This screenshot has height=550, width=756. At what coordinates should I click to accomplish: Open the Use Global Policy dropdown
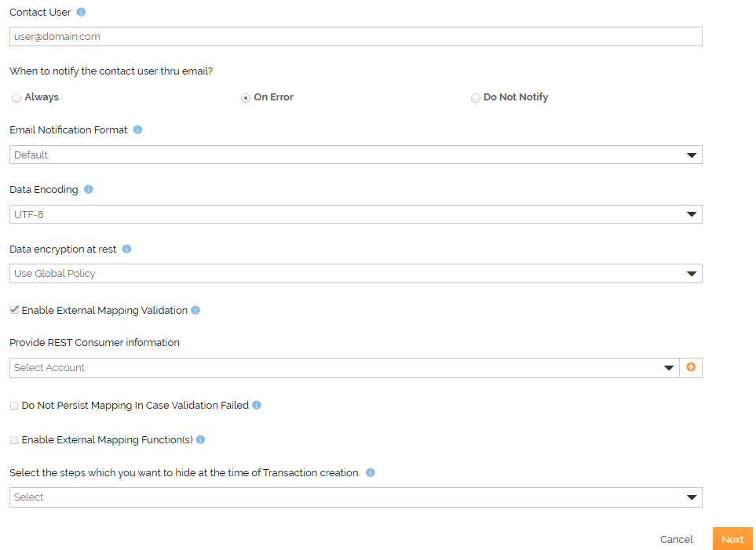click(x=356, y=274)
